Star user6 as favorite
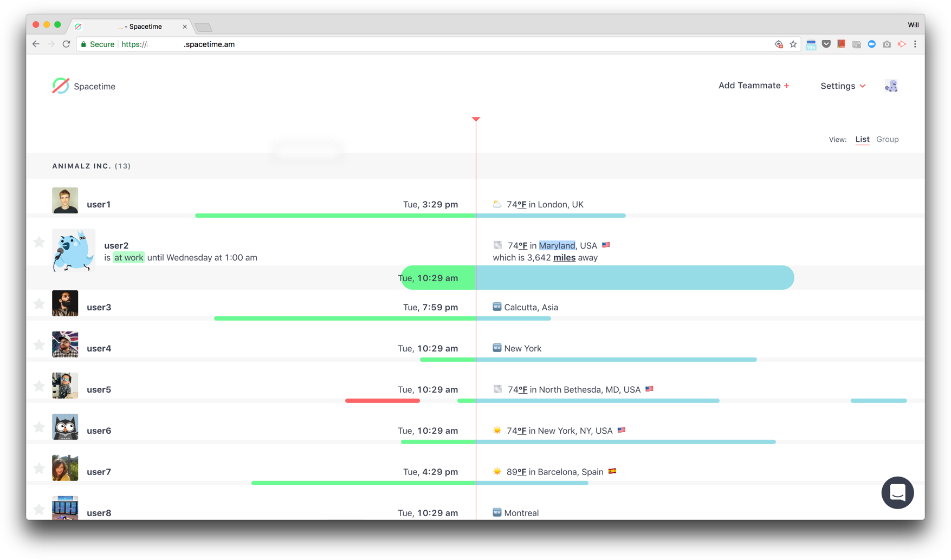This screenshot has height=560, width=951. (39, 427)
